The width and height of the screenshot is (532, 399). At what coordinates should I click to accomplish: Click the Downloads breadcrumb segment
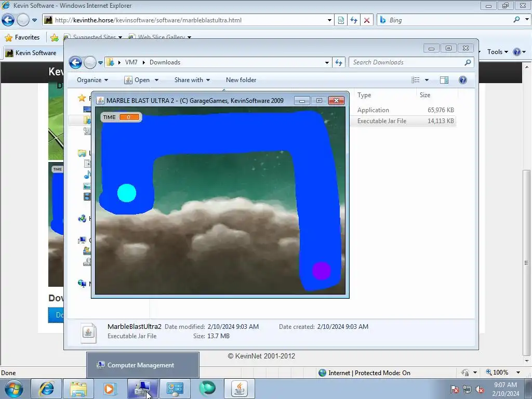click(x=165, y=62)
